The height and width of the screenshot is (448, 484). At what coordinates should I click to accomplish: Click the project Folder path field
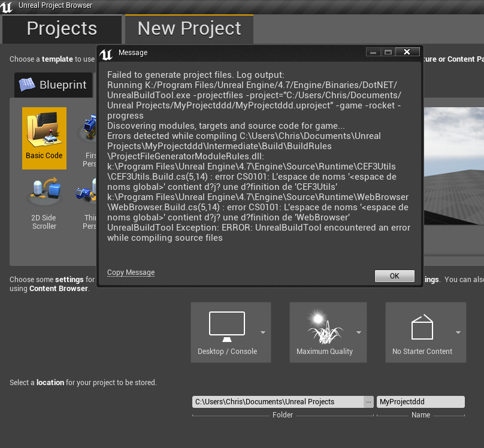(278, 402)
